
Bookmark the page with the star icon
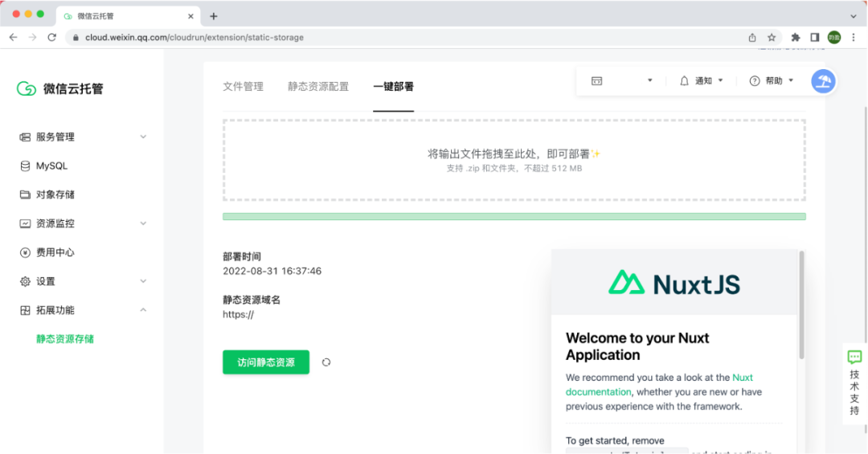[771, 37]
